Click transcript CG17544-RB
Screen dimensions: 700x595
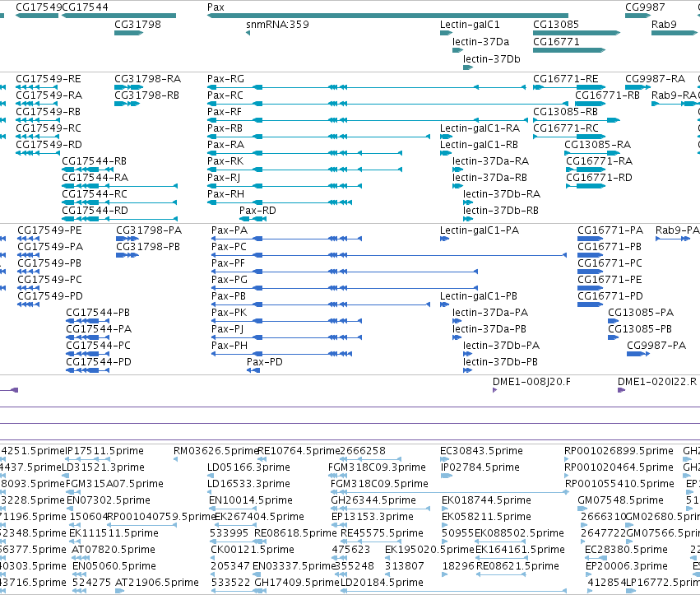(87, 170)
